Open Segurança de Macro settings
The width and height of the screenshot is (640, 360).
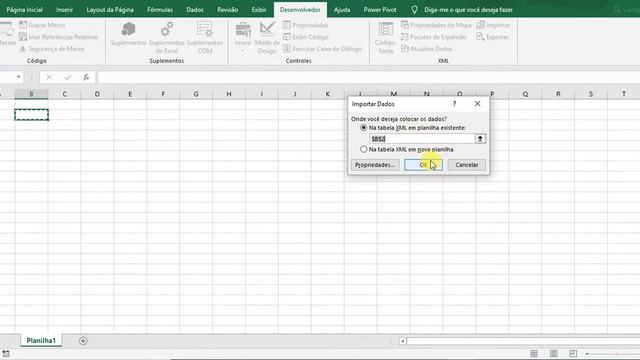click(x=51, y=49)
